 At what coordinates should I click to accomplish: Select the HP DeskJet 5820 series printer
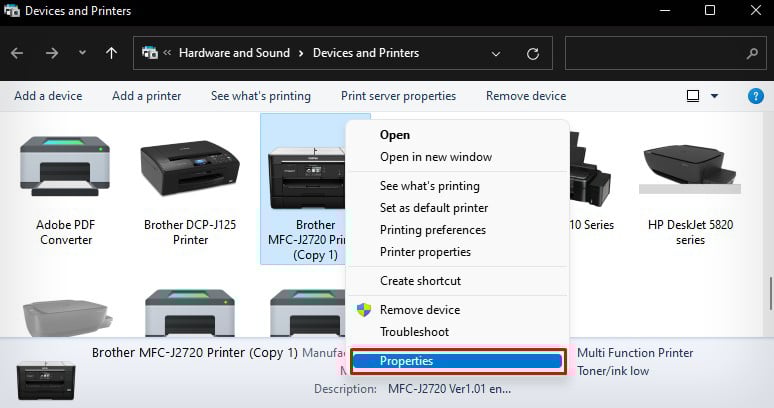[x=690, y=191]
